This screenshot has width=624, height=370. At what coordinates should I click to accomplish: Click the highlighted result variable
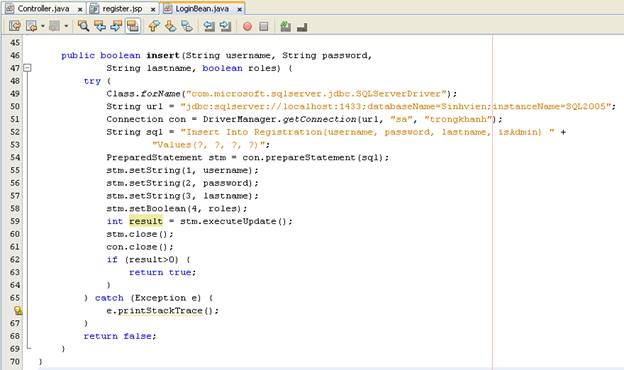tap(146, 221)
